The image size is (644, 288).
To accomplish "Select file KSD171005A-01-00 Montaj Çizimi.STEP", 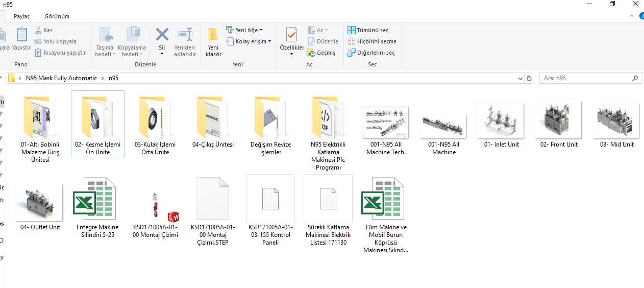I will pos(213,210).
